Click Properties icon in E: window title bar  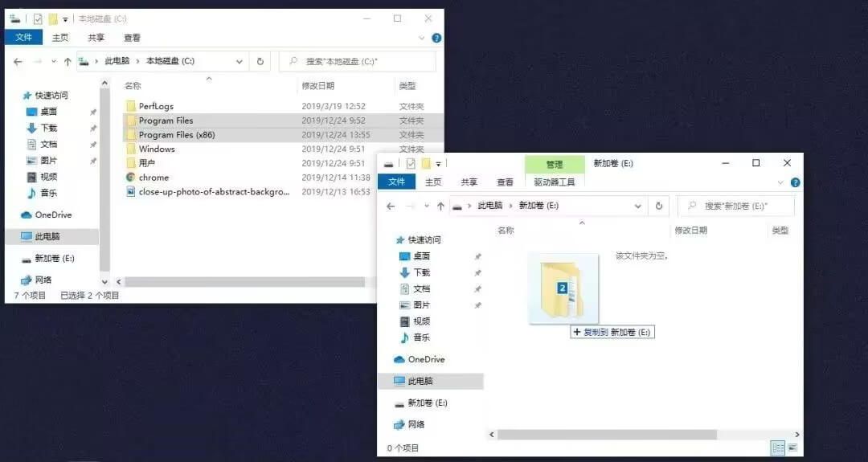pos(410,163)
